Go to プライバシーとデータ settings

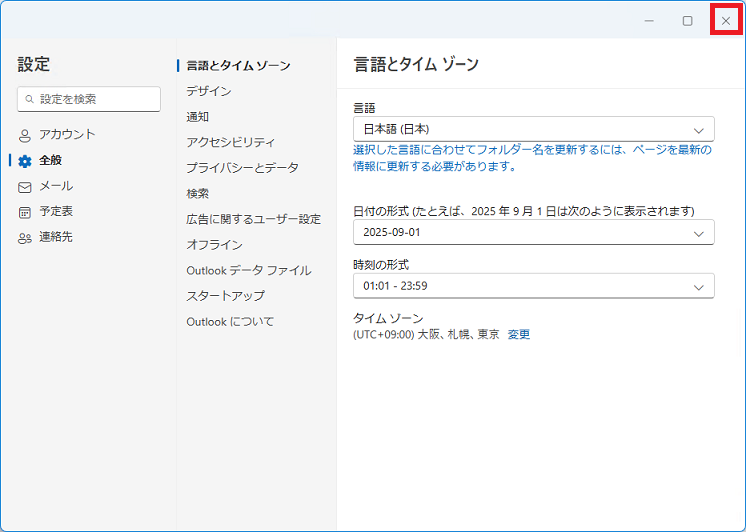[242, 168]
